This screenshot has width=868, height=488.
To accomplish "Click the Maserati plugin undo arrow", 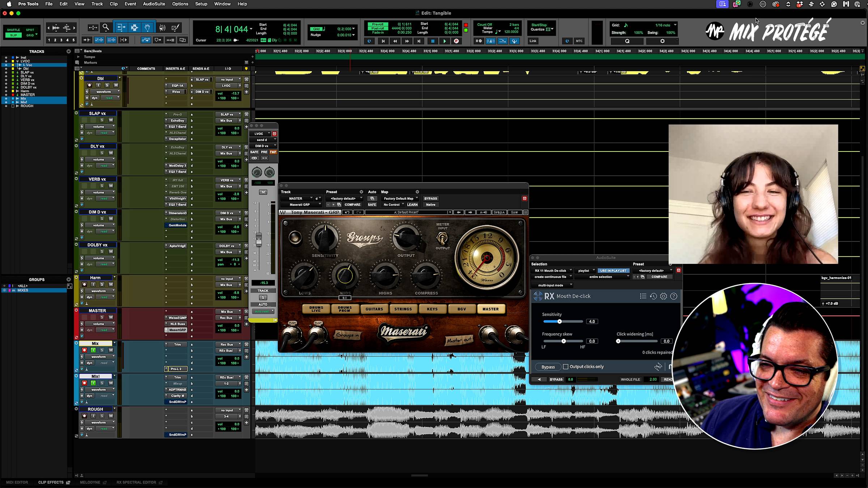I will pos(347,212).
